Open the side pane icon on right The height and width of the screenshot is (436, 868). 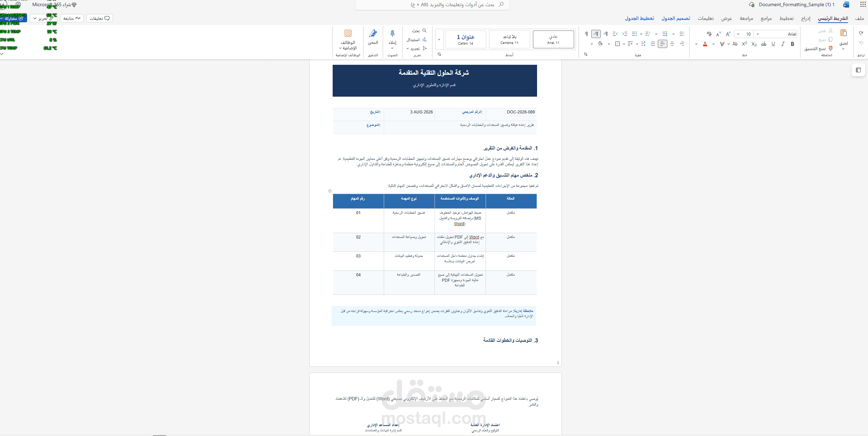tap(858, 70)
